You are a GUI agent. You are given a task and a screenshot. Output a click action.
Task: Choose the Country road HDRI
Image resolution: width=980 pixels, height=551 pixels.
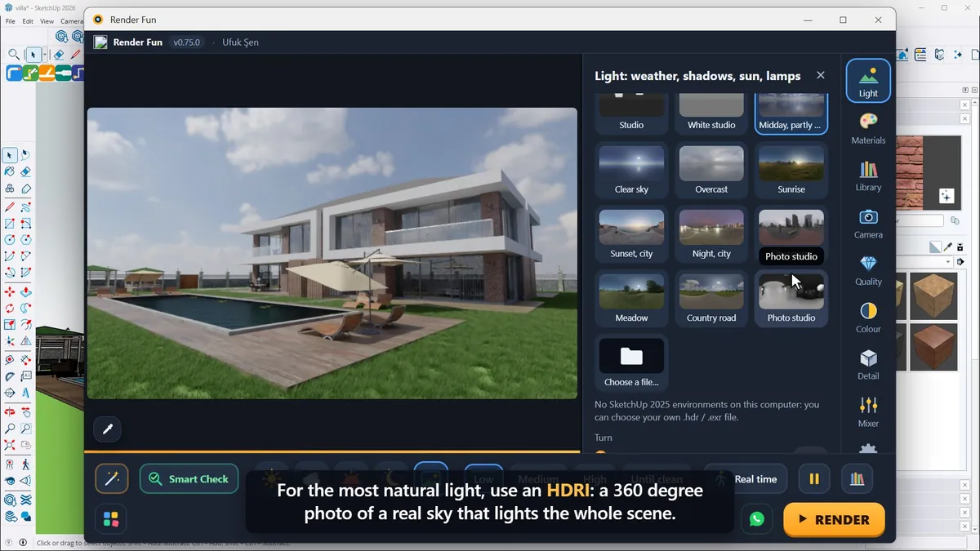click(x=711, y=299)
